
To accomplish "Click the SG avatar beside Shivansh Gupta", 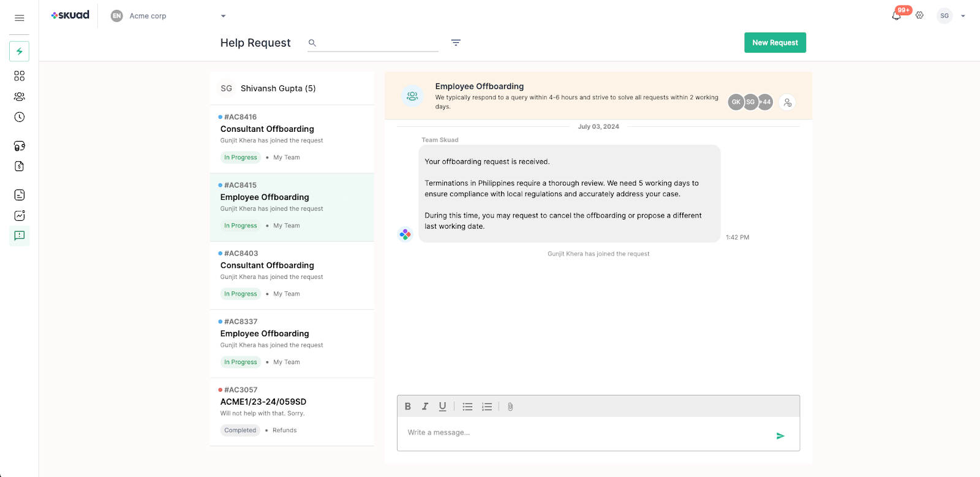I will [x=226, y=88].
